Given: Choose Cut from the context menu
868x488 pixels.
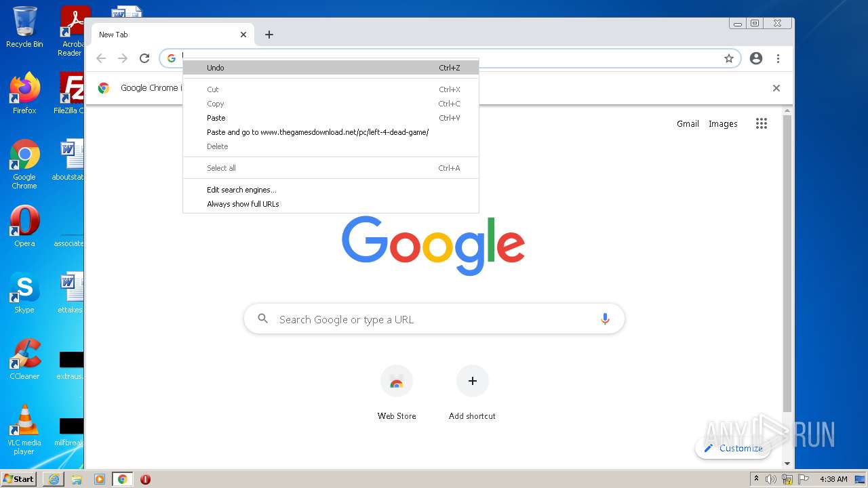Looking at the screenshot, I should pyautogui.click(x=331, y=89).
